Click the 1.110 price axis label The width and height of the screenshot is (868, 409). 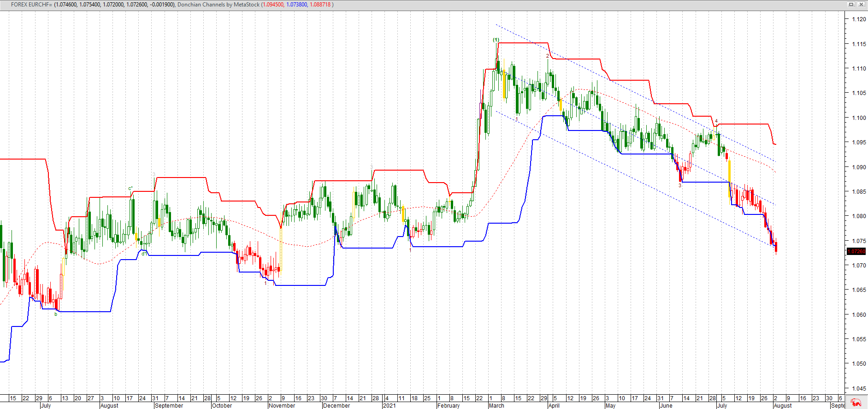[859, 68]
